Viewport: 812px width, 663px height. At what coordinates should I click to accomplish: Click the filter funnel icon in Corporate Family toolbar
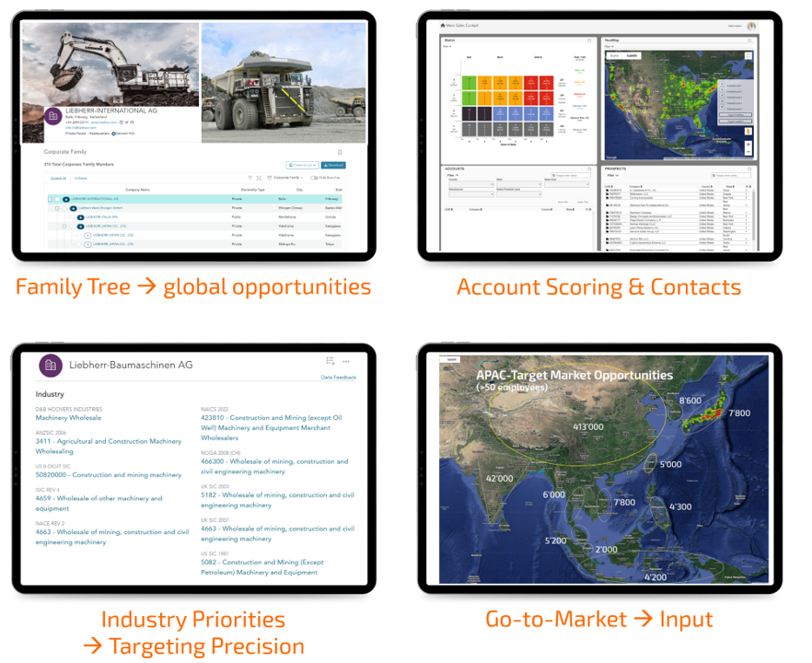point(249,178)
